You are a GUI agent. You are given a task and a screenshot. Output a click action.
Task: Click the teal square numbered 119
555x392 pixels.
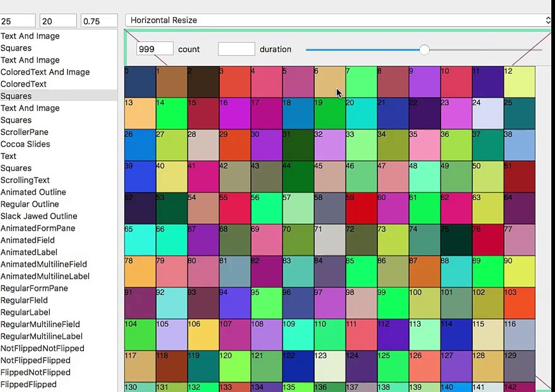[203, 366]
